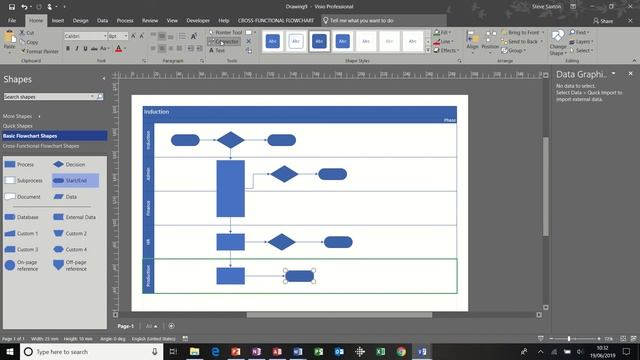Click the Undo arrow icon
Viewport: 640px width, 360px height.
click(x=24, y=7)
